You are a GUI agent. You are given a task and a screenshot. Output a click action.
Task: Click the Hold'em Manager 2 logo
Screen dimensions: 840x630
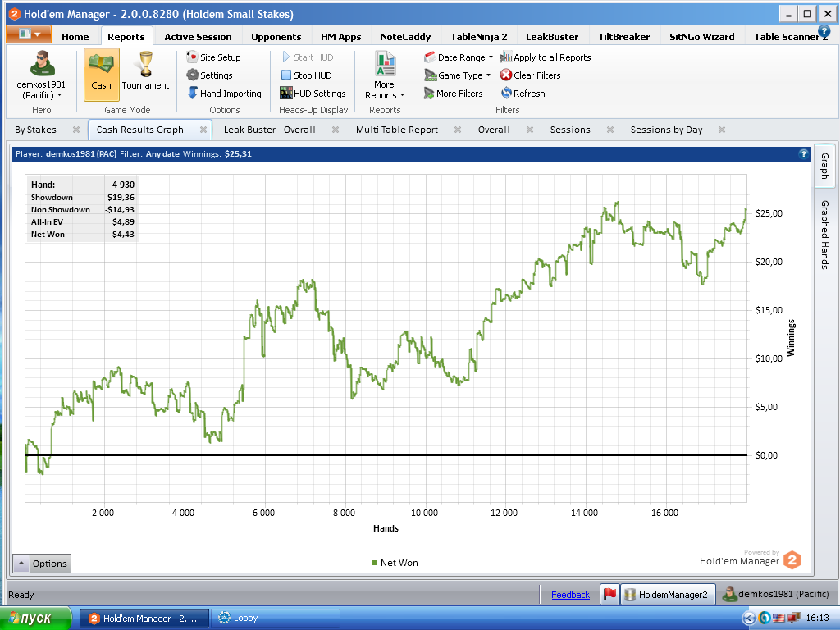pyautogui.click(x=792, y=560)
